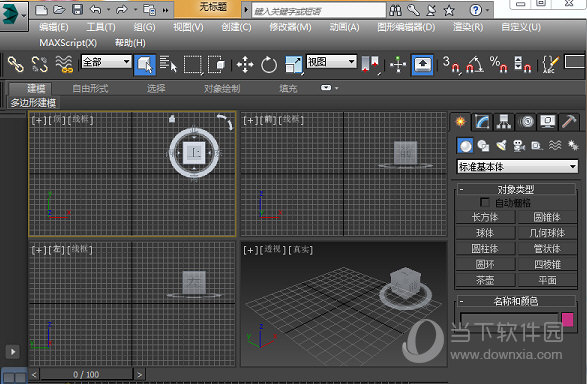Select and Rotate tool
This screenshot has height=384, width=587.
click(269, 65)
